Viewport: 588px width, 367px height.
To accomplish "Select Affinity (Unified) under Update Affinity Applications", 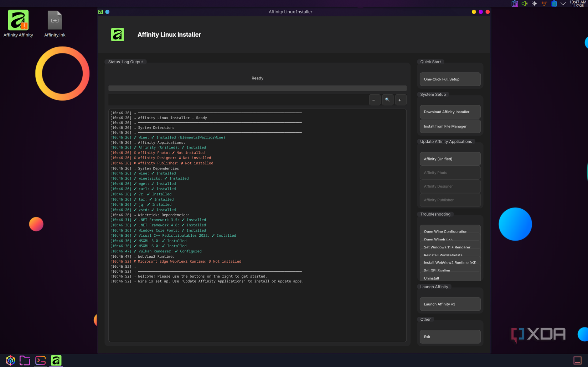I will click(450, 159).
